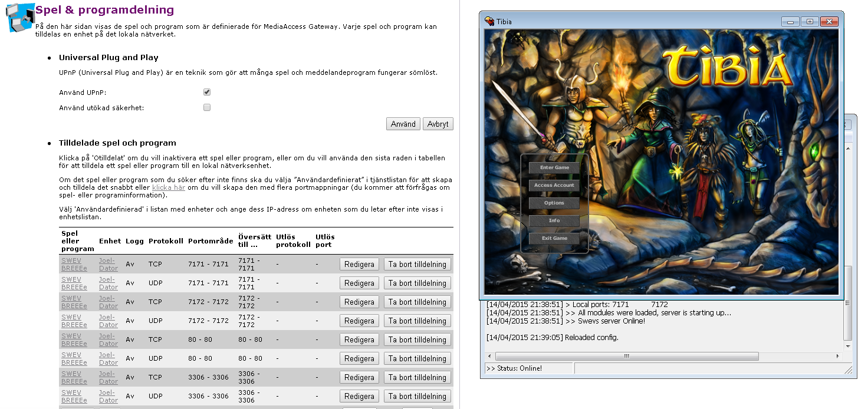Open Options in the Tibia menu
Screen dimensions: 868x409
pos(554,203)
